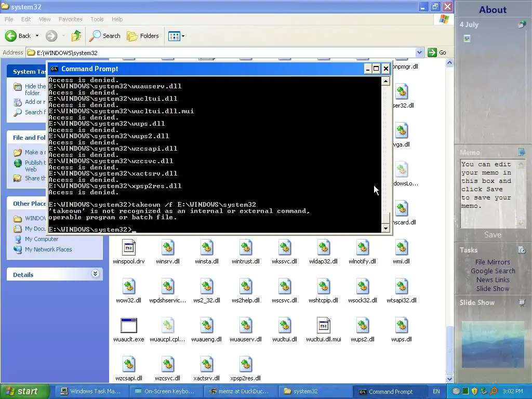This screenshot has height=399, width=532.
Task: Open the File menu
Action: [x=9, y=19]
